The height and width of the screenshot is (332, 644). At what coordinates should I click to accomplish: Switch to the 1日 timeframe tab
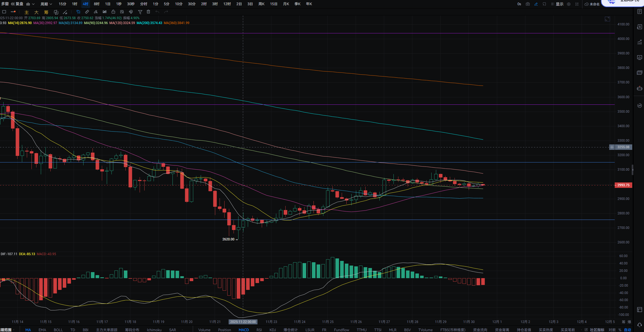pyautogui.click(x=108, y=4)
